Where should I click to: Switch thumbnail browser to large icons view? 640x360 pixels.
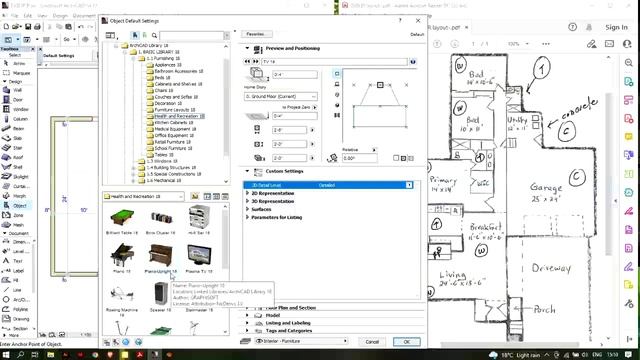[x=207, y=197]
